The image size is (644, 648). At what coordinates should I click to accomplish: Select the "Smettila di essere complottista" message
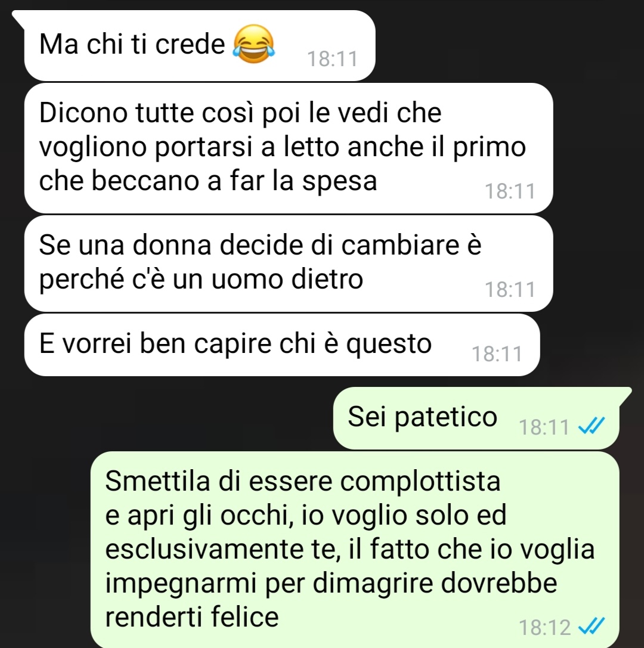pos(355,550)
